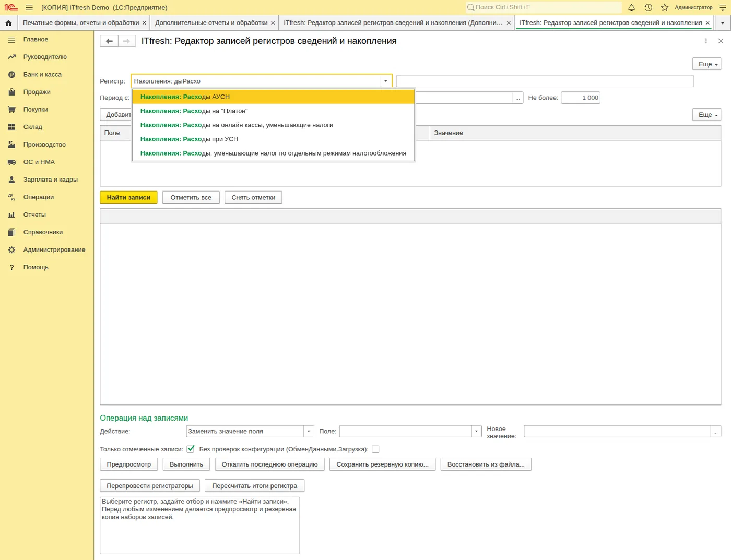Expand the Поле dropdown arrow
The height and width of the screenshot is (560, 731).
point(476,431)
